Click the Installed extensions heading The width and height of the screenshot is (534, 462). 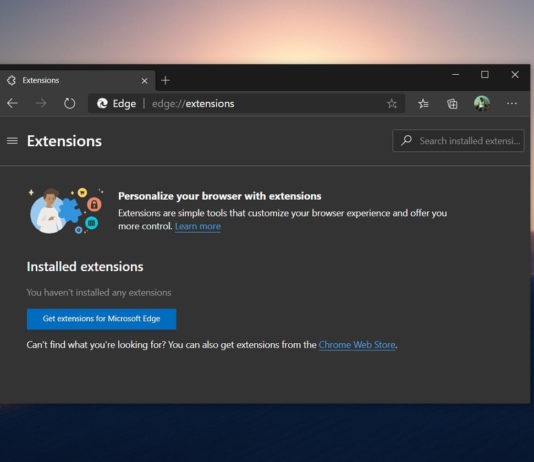pyautogui.click(x=85, y=267)
